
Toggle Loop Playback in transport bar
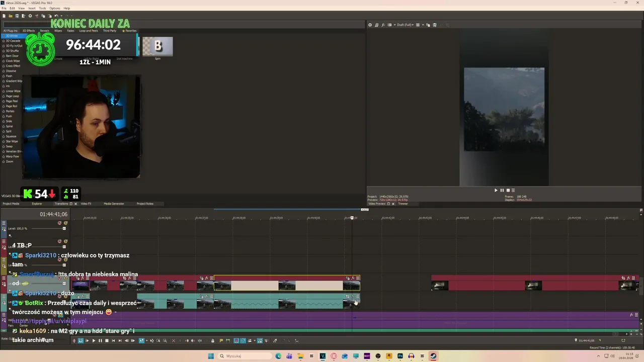[80, 341]
